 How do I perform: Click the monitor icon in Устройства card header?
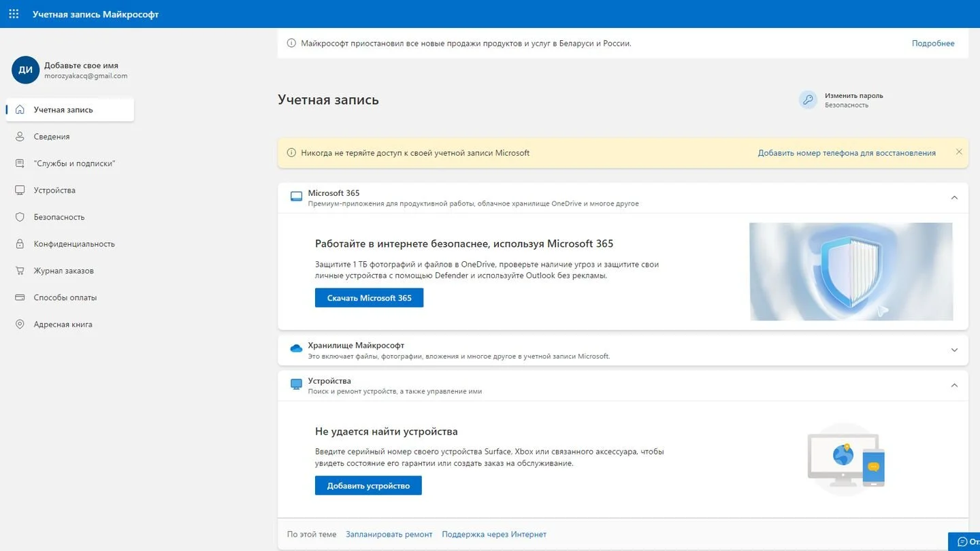coord(296,384)
